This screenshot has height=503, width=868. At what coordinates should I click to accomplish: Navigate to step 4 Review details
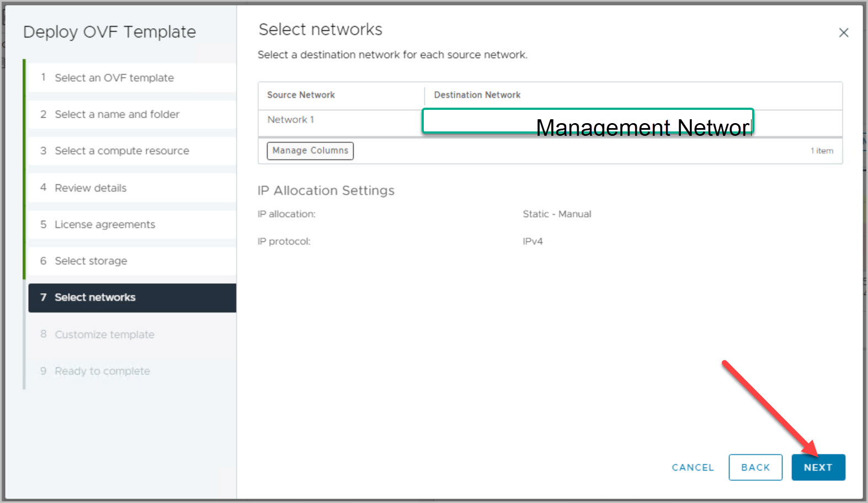click(x=90, y=188)
